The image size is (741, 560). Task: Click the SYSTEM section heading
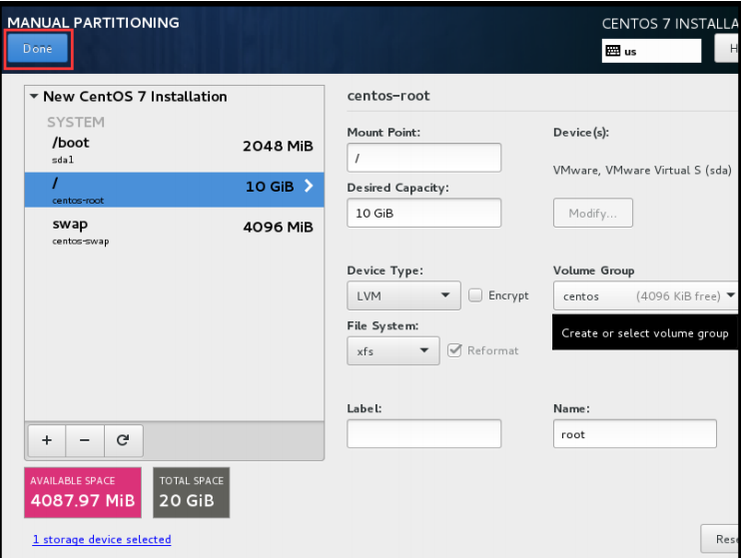(x=76, y=123)
